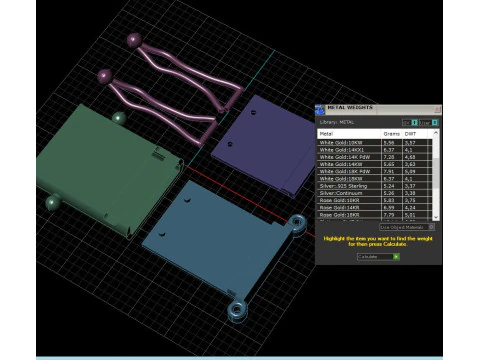The image size is (480, 360).
Task: Click the Metal column header
Action: [x=349, y=134]
